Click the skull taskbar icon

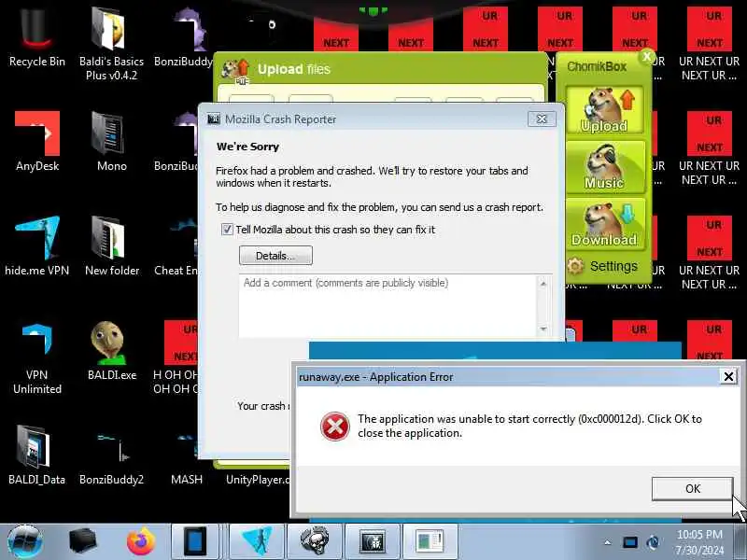(315, 541)
